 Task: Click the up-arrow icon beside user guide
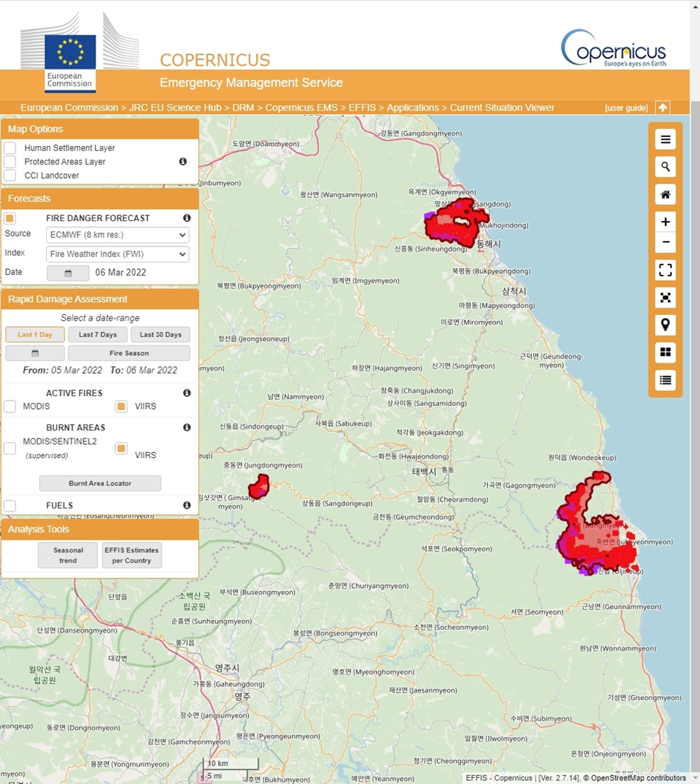663,107
